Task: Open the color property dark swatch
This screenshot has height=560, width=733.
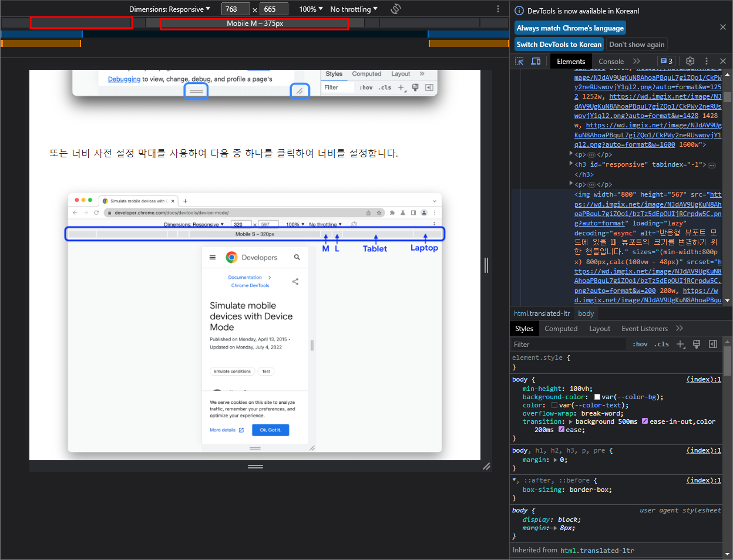Action: pyautogui.click(x=554, y=406)
